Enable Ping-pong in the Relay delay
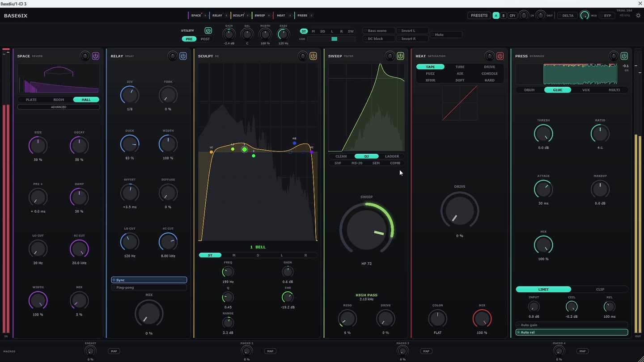 pos(149,287)
